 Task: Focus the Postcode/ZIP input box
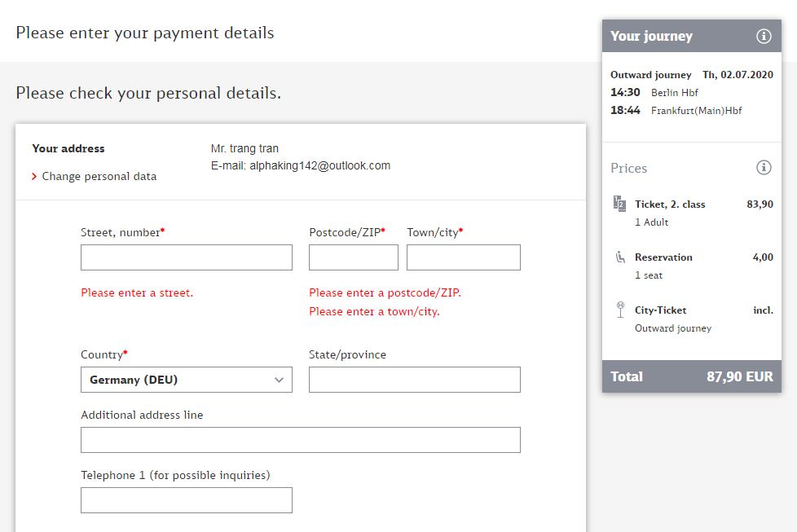point(354,257)
